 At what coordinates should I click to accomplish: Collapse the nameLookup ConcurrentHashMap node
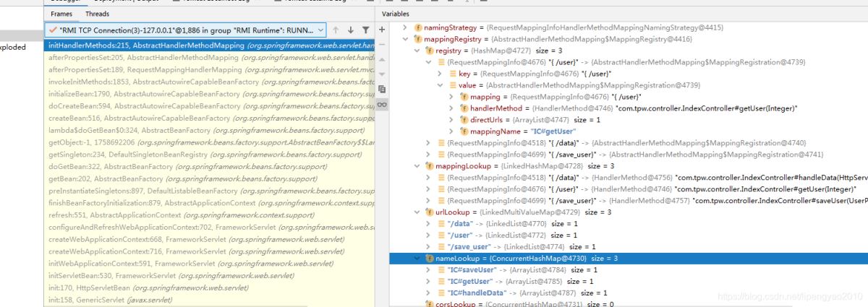pos(417,258)
